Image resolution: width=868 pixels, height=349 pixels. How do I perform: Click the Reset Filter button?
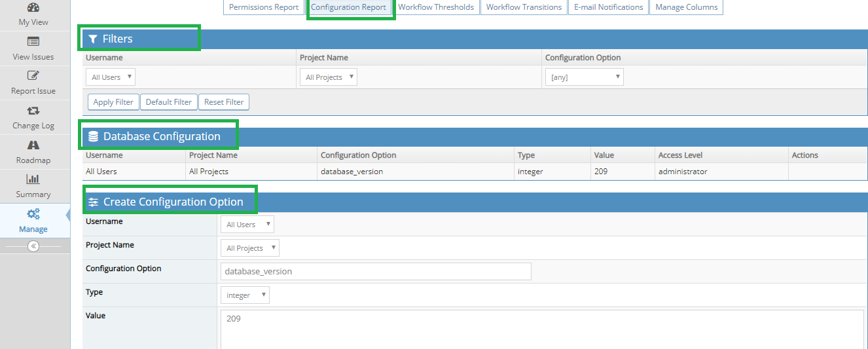coord(224,102)
